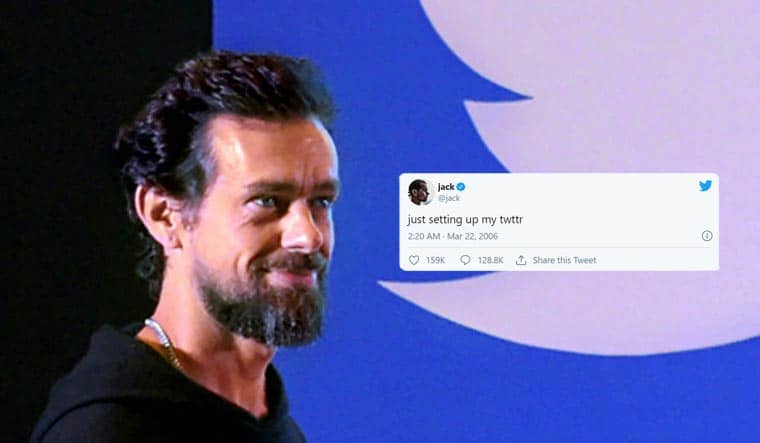This screenshot has height=443, width=760.
Task: Click the tweet text just setting up my twttr
Action: click(x=465, y=220)
